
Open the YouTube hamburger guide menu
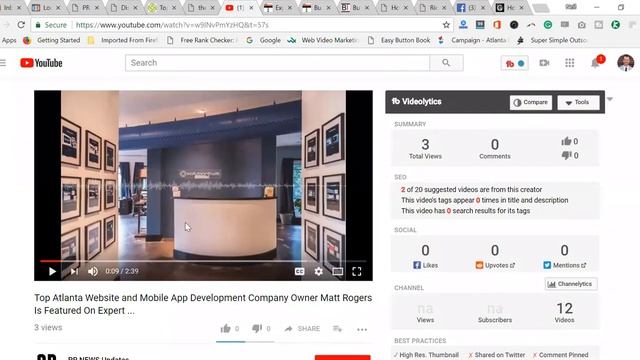coord(3,63)
